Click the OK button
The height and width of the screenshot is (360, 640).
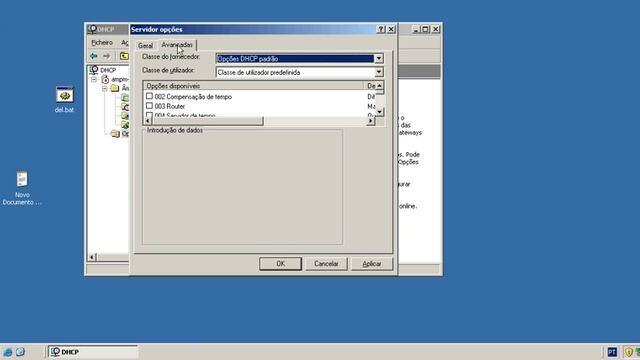280,264
